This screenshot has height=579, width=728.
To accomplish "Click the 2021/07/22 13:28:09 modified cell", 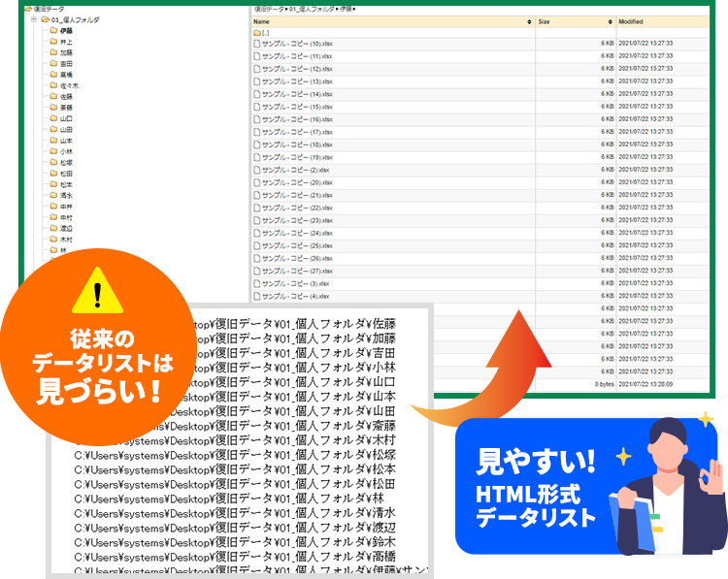I will coord(645,384).
